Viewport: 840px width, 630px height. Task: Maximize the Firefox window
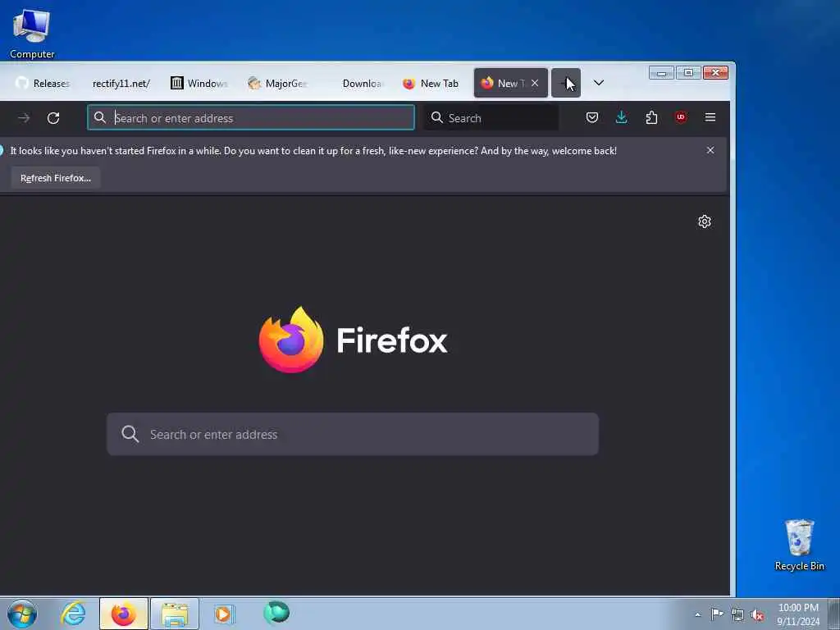tap(688, 73)
